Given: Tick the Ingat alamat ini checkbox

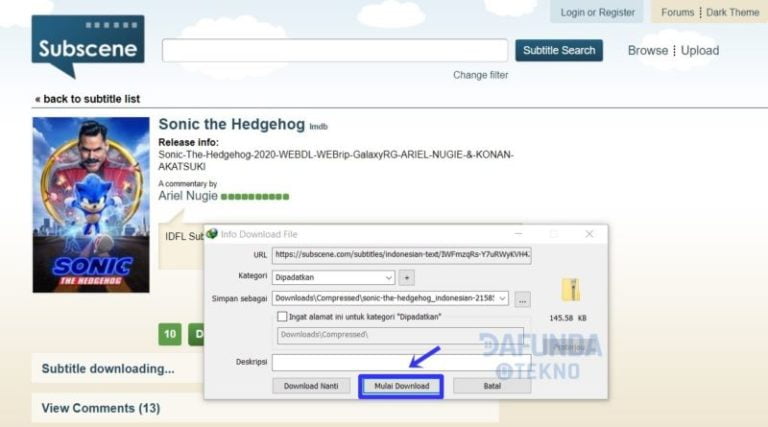Looking at the screenshot, I should point(282,317).
